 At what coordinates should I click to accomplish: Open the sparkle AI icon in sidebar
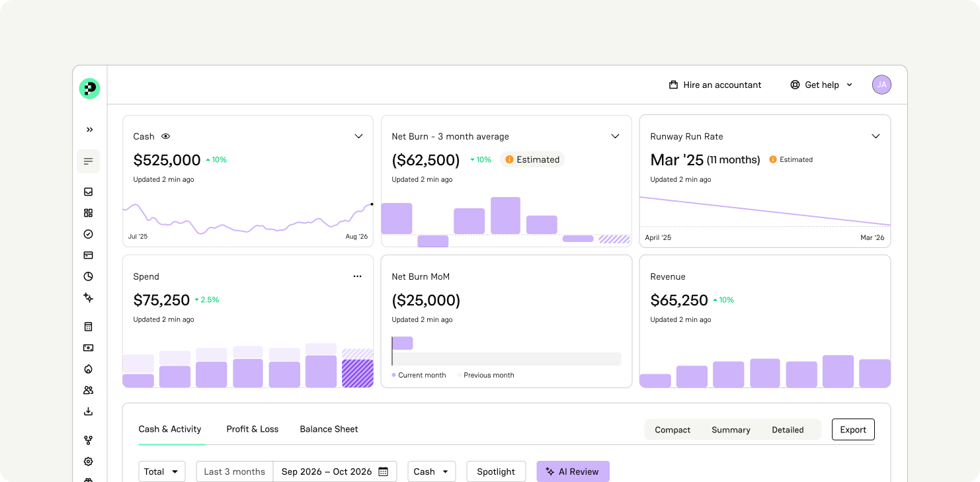point(89,298)
